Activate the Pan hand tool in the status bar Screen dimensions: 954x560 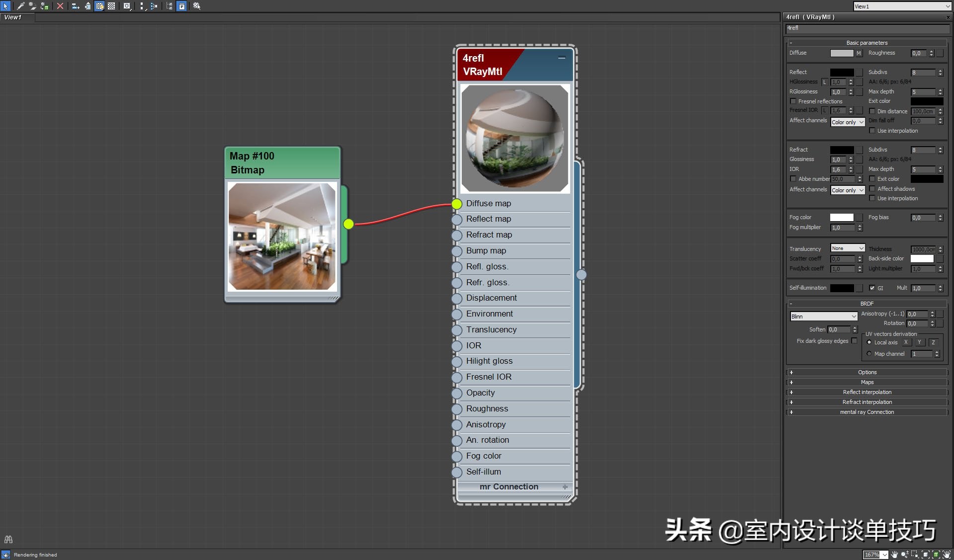point(894,555)
